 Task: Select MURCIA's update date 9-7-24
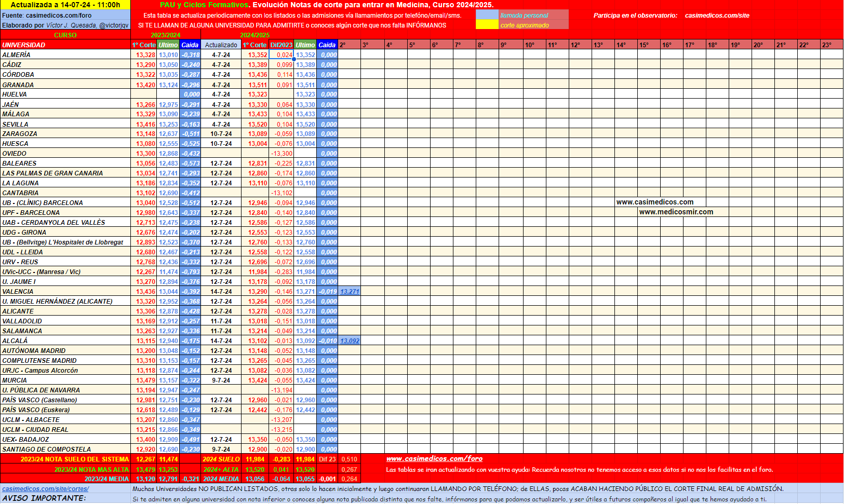point(221,380)
